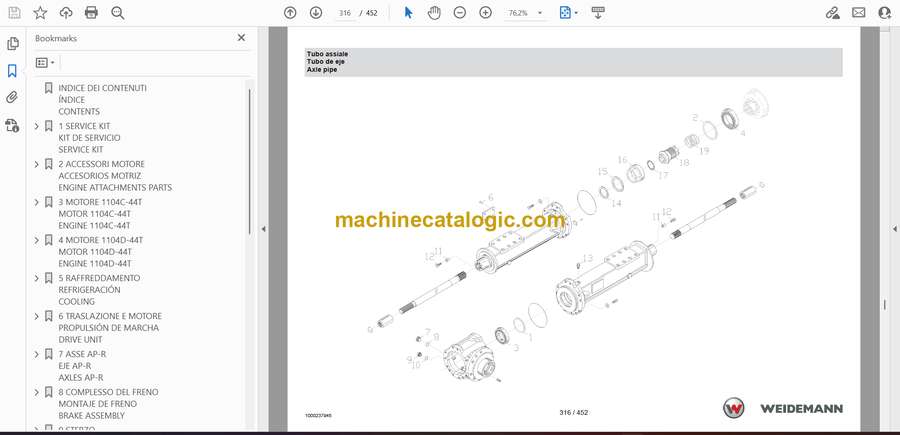900x435 pixels.
Task: Open the find text magnifier
Action: 118,13
